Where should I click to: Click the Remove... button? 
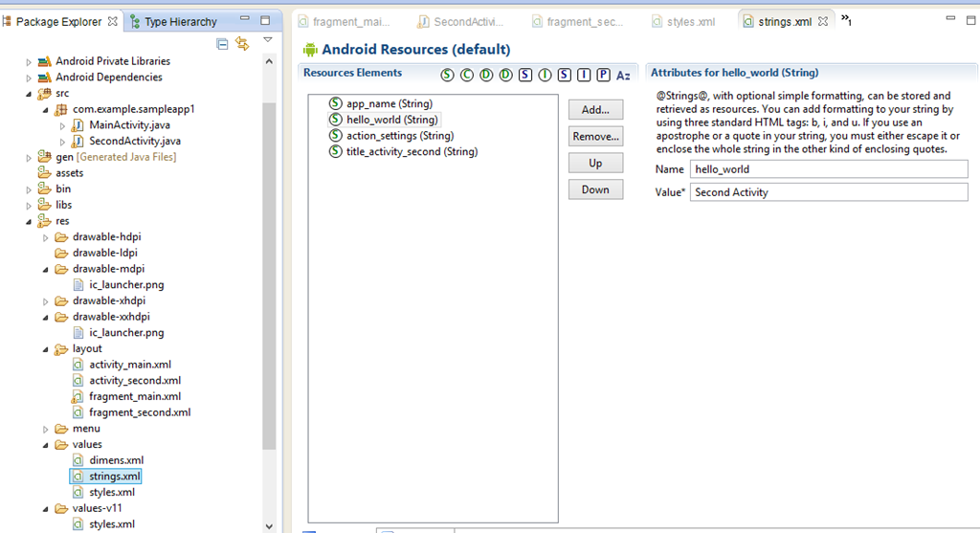tap(595, 136)
